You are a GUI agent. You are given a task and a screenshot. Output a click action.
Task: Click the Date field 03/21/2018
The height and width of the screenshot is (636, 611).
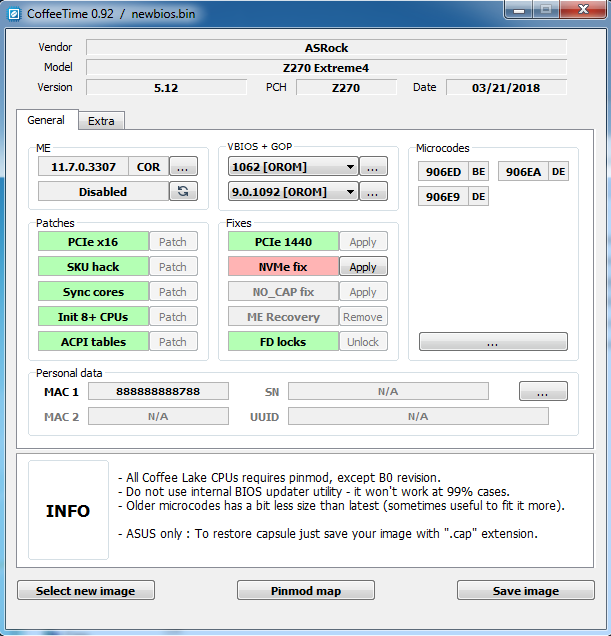[506, 87]
